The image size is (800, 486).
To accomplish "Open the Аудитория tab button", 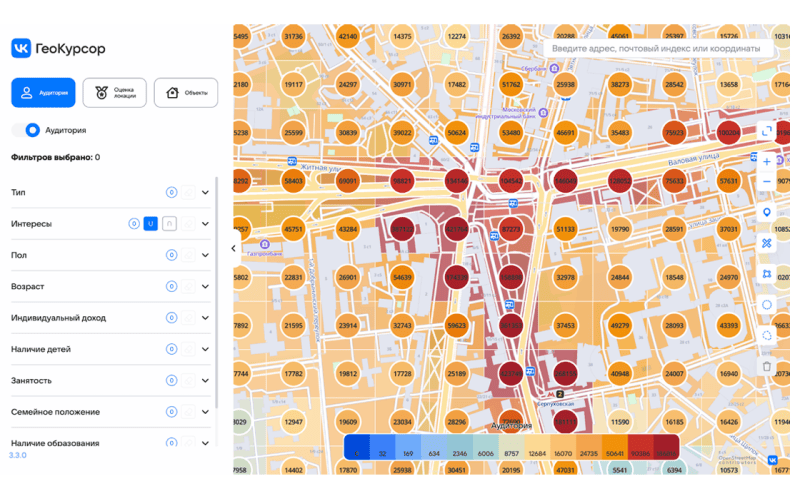I will tap(42, 93).
